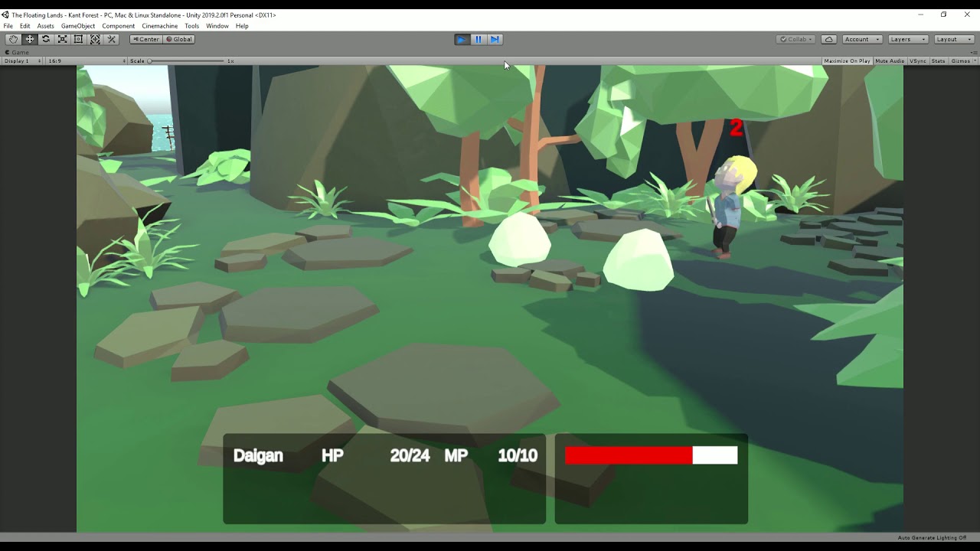Image resolution: width=980 pixels, height=551 pixels.
Task: Click the Daigan character name
Action: (x=258, y=455)
